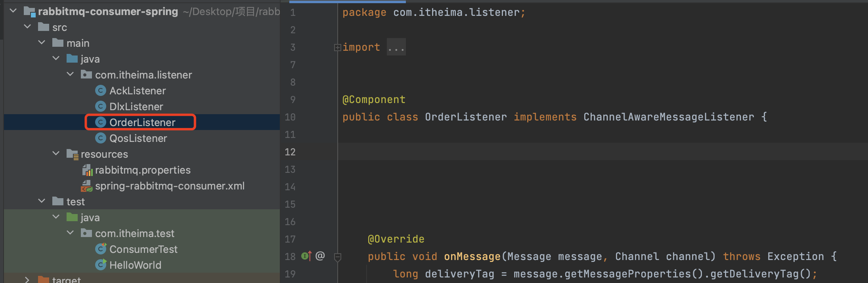Click the QosListener class icon
The width and height of the screenshot is (868, 283).
pos(101,138)
